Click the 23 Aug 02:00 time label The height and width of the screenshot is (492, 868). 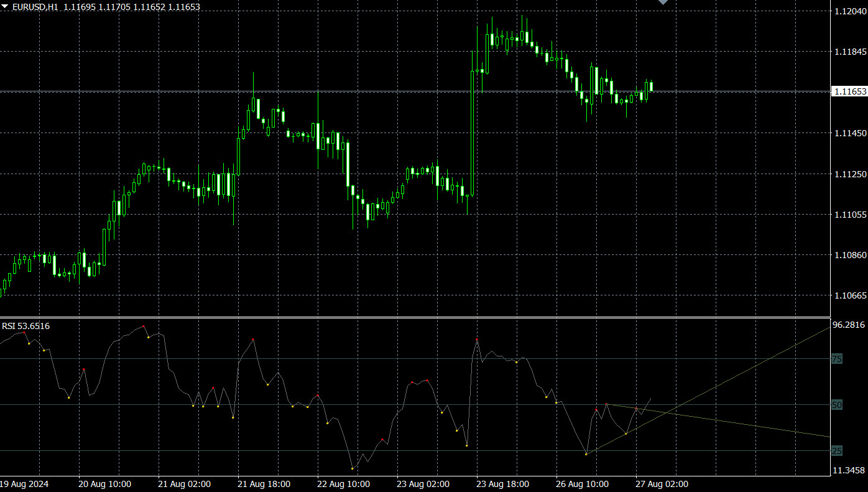(423, 484)
